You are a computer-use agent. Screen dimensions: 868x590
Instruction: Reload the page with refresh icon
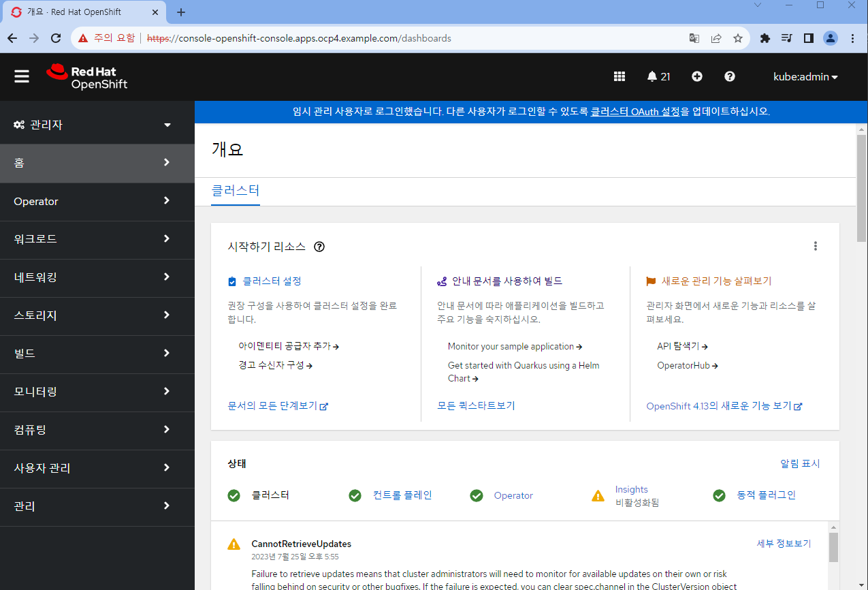coord(56,38)
